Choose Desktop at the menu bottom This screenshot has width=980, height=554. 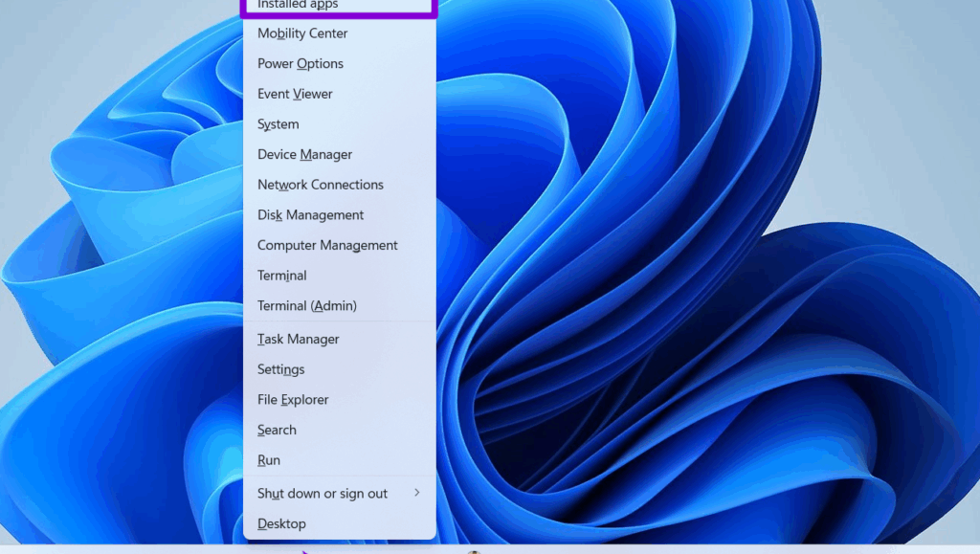tap(281, 524)
